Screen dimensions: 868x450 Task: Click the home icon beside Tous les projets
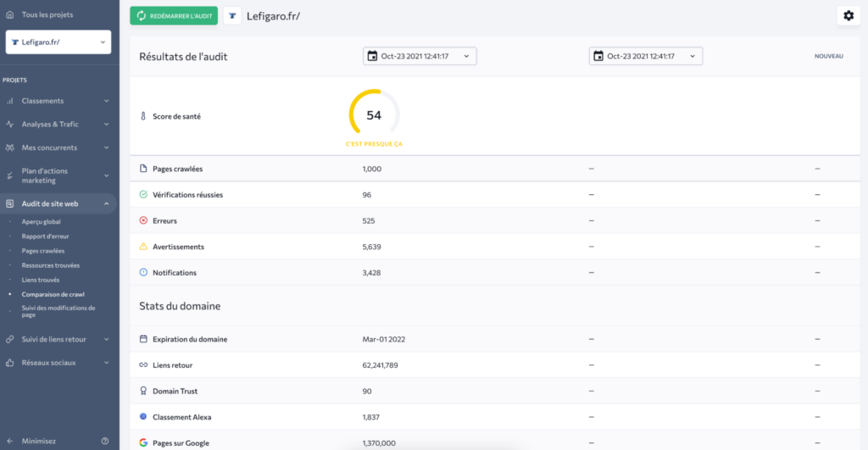click(10, 14)
